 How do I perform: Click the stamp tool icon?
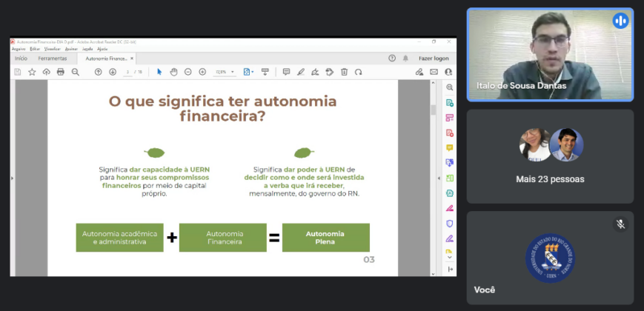(329, 72)
